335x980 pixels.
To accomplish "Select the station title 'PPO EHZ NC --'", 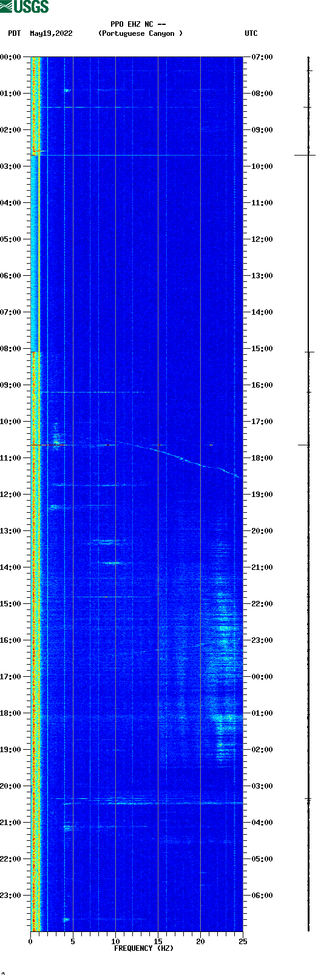I will 138,24.
